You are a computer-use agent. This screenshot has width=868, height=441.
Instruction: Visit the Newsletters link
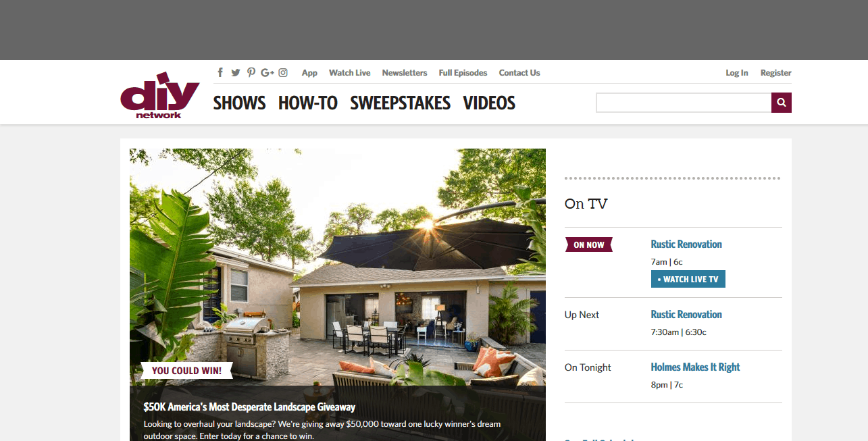tap(404, 73)
